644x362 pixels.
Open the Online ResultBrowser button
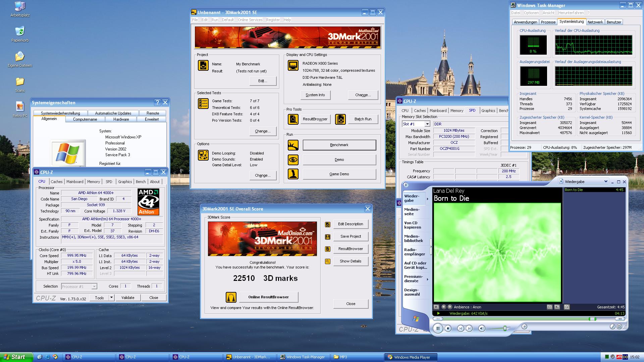click(x=268, y=297)
